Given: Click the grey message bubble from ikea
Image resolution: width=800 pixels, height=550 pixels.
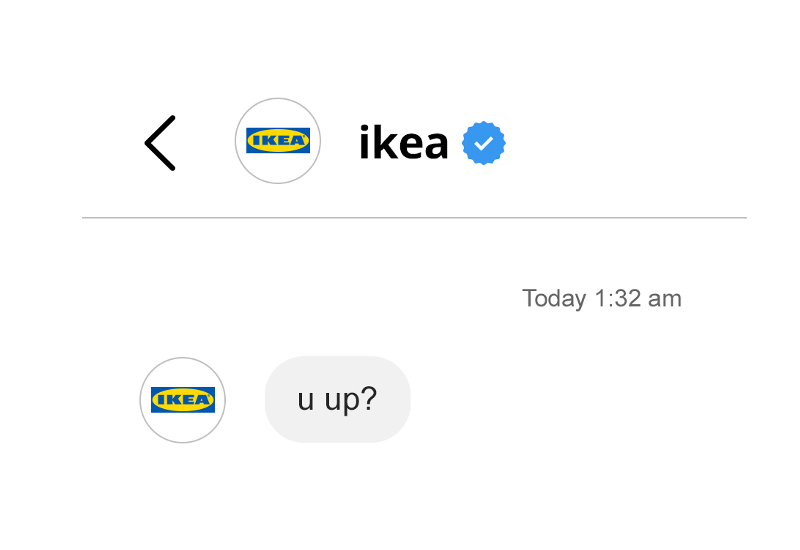Looking at the screenshot, I should click(338, 399).
